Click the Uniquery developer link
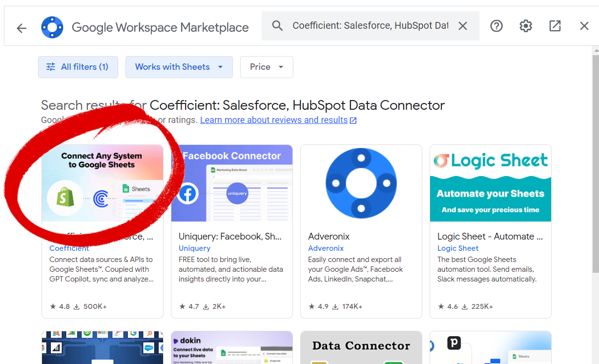The image size is (599, 364). click(194, 248)
